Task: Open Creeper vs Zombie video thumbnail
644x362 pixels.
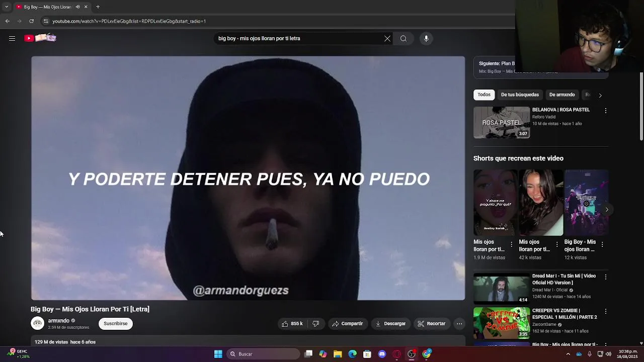Action: click(x=502, y=323)
